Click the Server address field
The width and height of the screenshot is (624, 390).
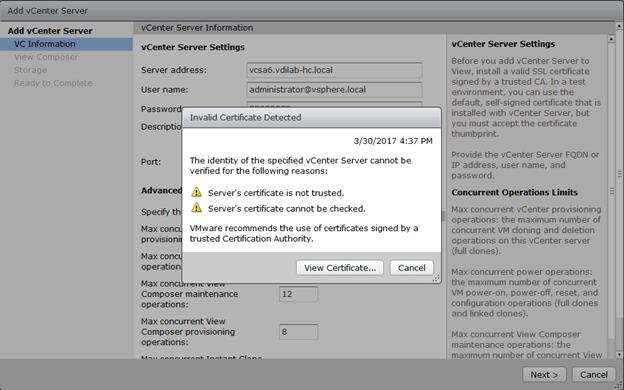click(334, 70)
